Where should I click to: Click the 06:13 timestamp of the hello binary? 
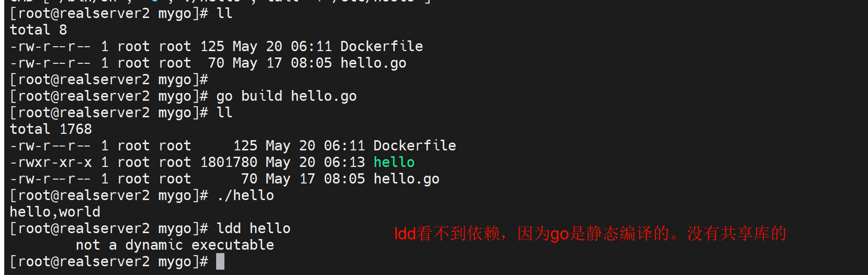(x=344, y=162)
